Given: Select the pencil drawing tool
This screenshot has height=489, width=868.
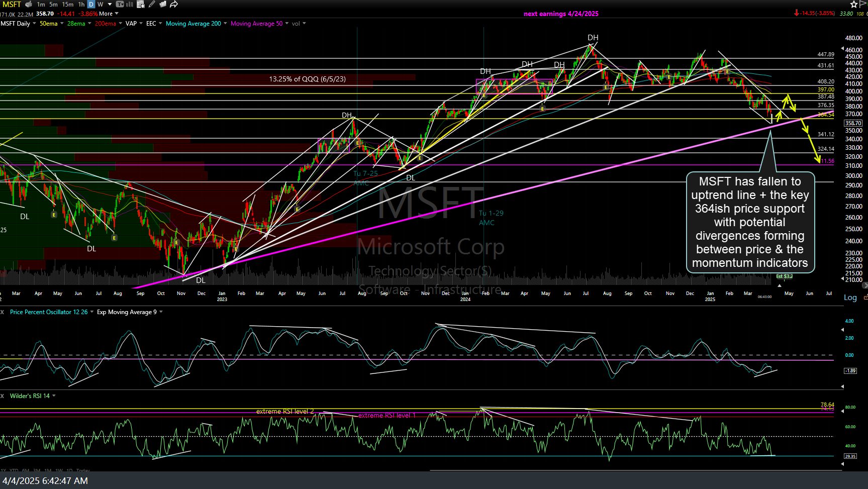Looking at the screenshot, I should [x=152, y=4].
